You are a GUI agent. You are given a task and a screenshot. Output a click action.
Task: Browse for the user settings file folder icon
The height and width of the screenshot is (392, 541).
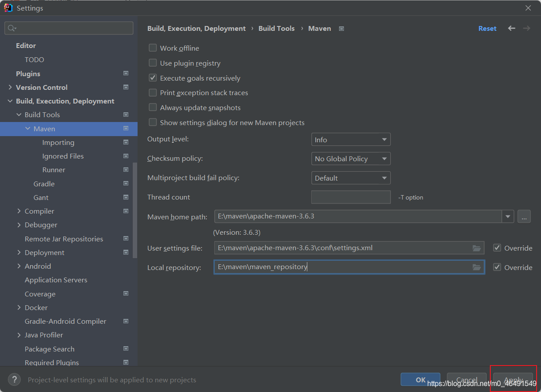click(477, 248)
